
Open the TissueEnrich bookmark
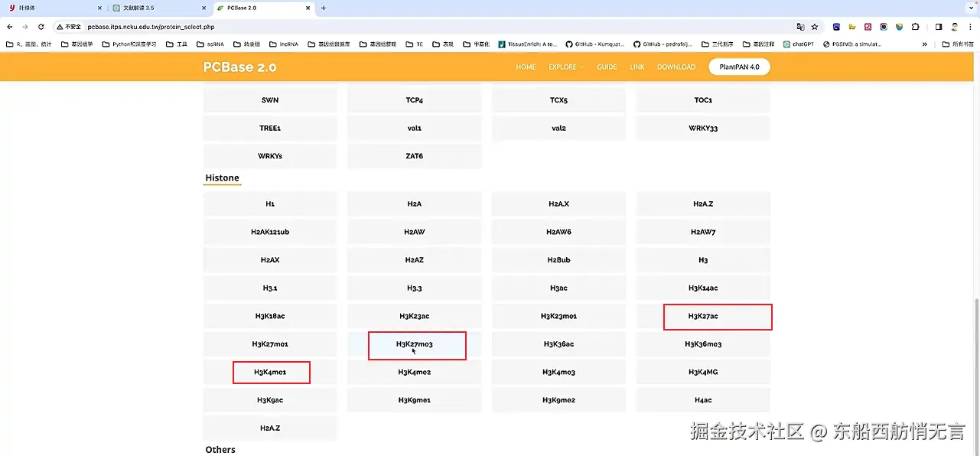click(527, 44)
